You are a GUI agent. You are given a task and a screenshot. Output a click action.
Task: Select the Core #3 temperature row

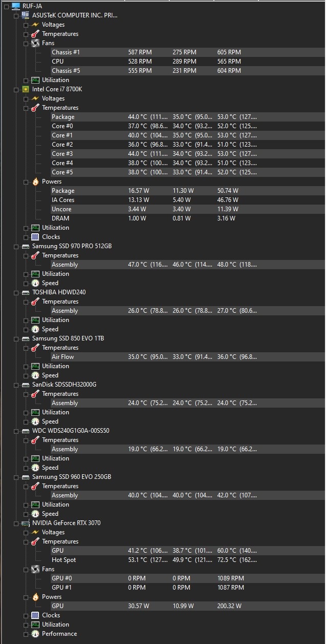click(188, 154)
